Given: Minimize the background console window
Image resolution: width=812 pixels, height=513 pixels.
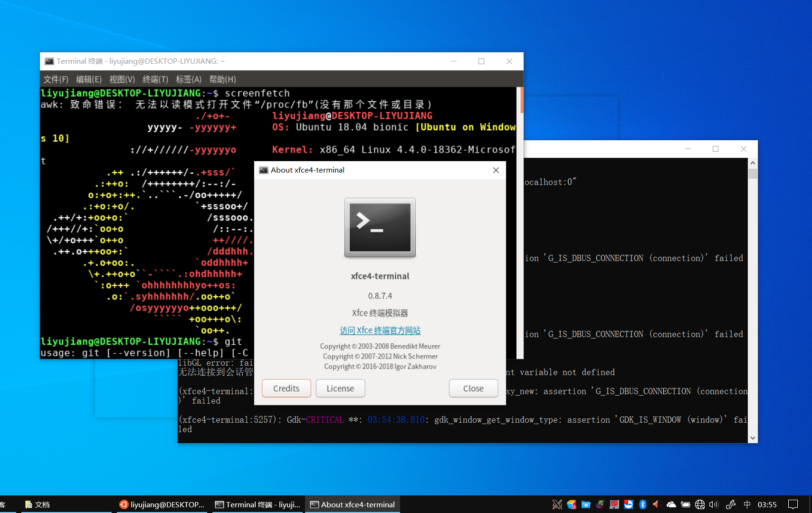Looking at the screenshot, I should pyautogui.click(x=688, y=149).
